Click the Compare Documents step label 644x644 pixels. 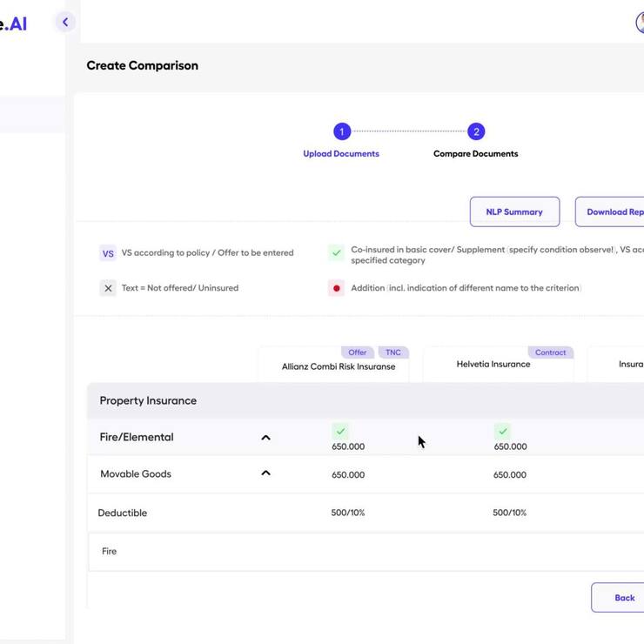476,154
